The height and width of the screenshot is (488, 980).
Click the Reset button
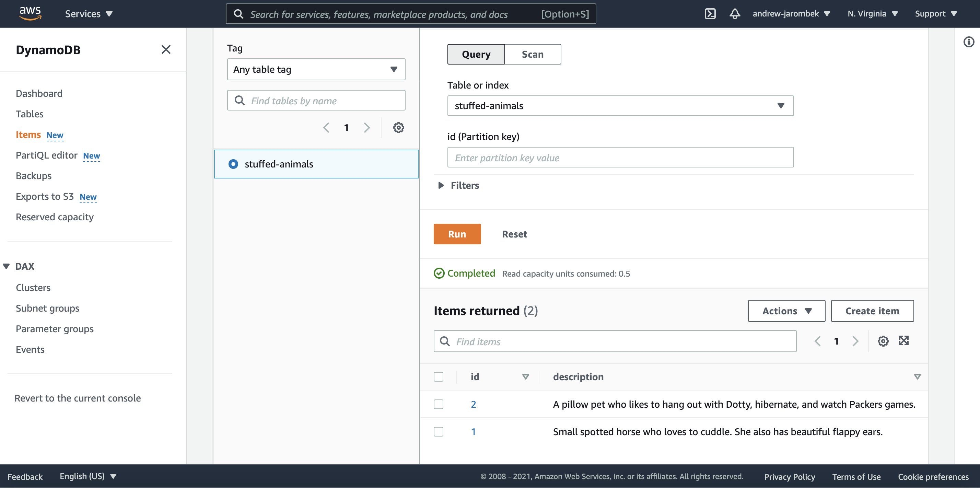coord(514,234)
